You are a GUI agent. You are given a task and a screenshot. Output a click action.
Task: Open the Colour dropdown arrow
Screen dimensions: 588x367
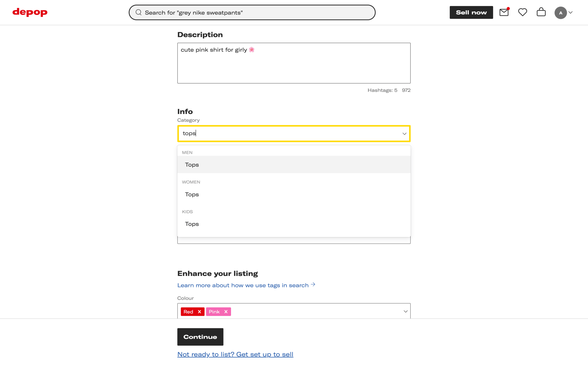click(405, 311)
